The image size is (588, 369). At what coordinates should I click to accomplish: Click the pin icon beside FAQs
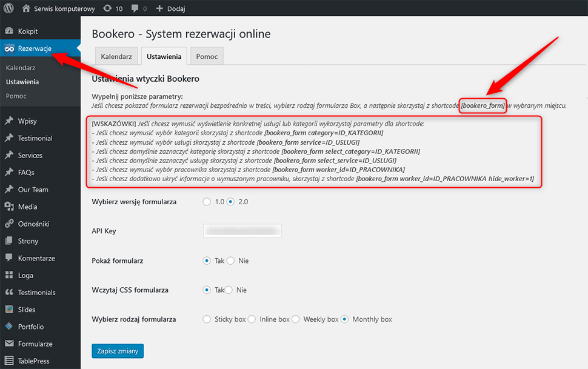[x=9, y=173]
